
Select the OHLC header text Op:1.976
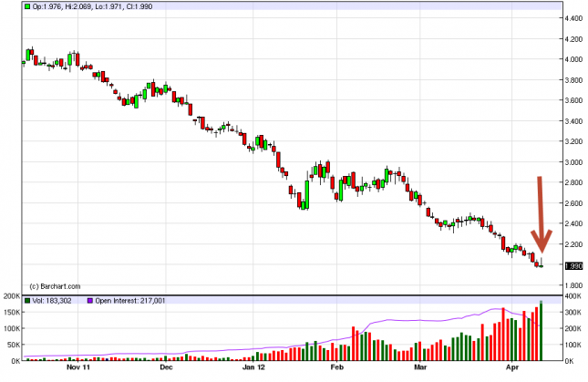tap(47, 6)
